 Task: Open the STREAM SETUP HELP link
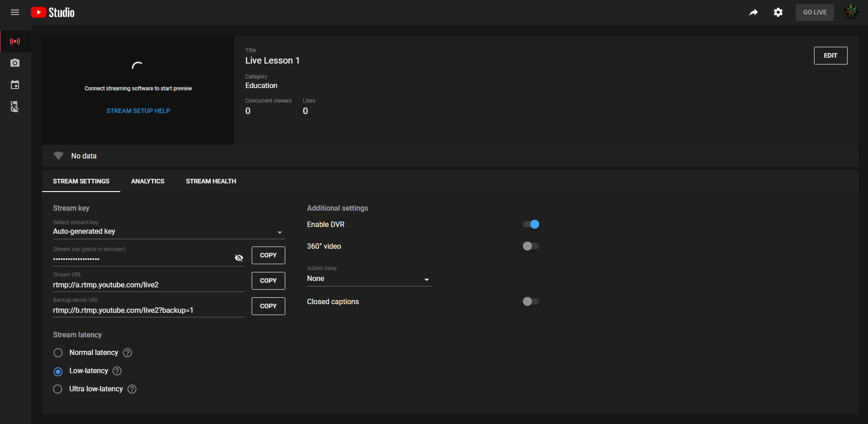point(138,111)
